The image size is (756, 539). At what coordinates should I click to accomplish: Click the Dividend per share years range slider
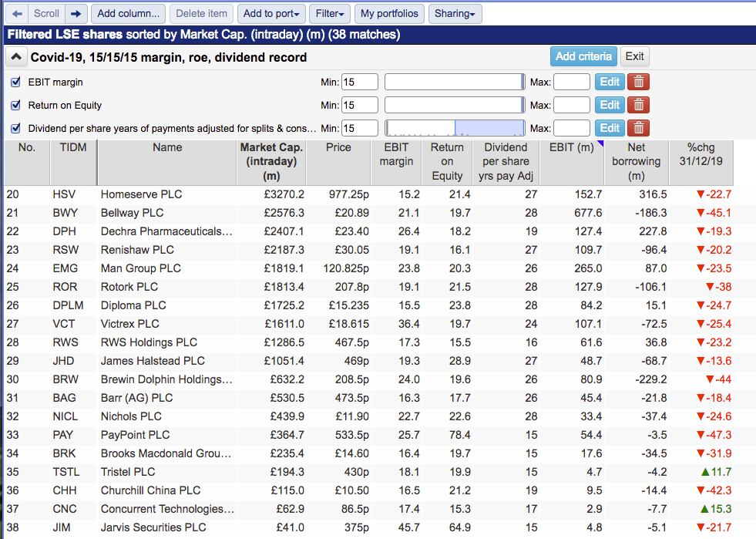click(455, 128)
